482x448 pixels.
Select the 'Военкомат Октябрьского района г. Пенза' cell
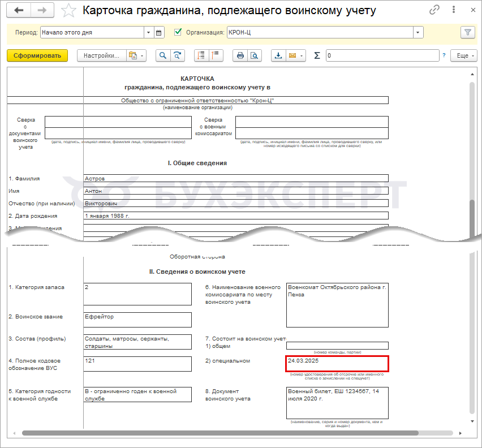click(x=337, y=305)
